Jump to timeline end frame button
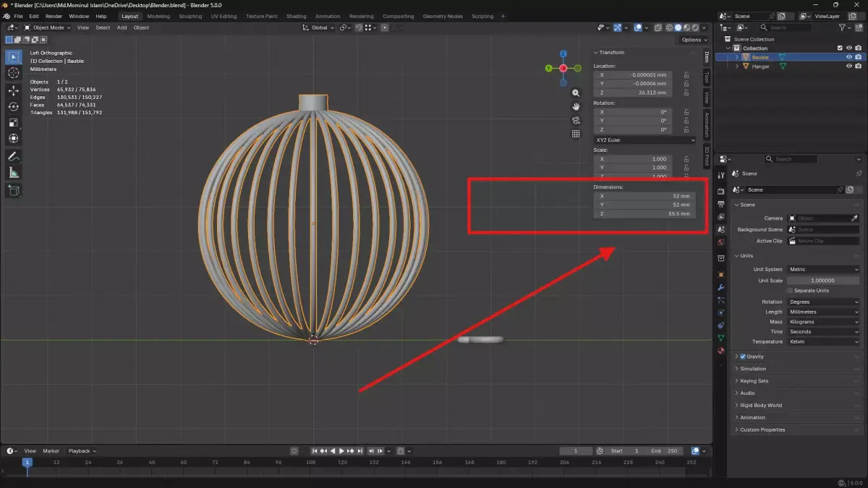This screenshot has width=868, height=488. [x=359, y=451]
